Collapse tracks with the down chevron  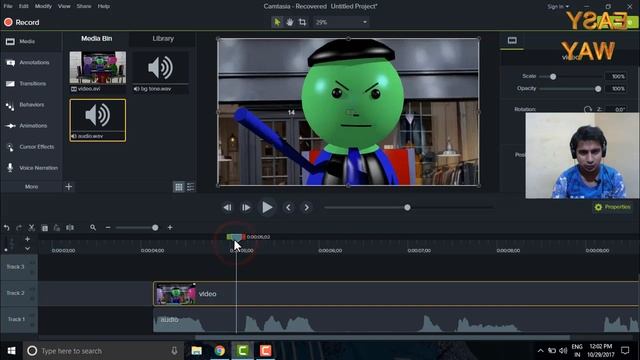pos(27,248)
